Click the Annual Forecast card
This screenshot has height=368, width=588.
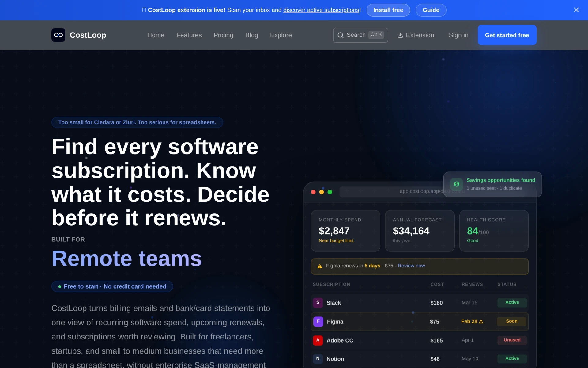(420, 231)
